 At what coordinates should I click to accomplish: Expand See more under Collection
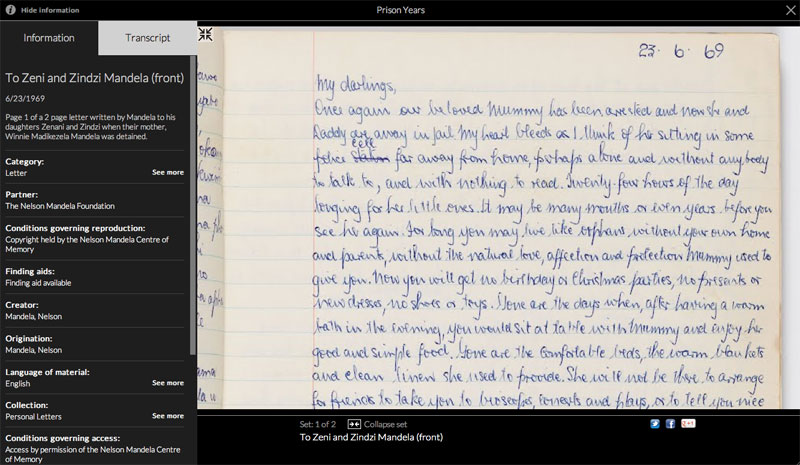168,416
